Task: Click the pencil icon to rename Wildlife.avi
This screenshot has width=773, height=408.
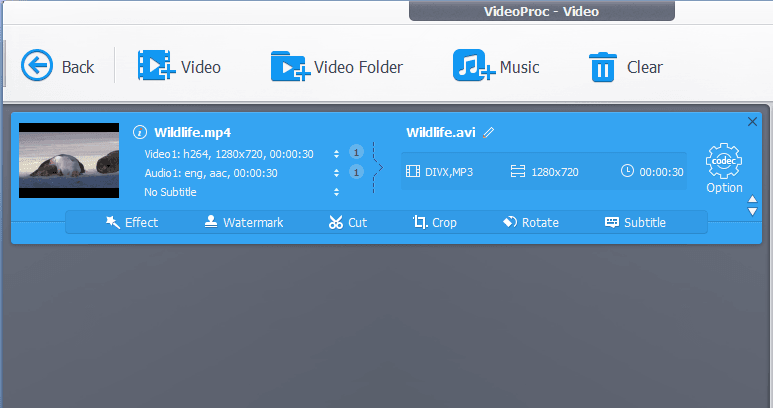Action: (x=489, y=133)
